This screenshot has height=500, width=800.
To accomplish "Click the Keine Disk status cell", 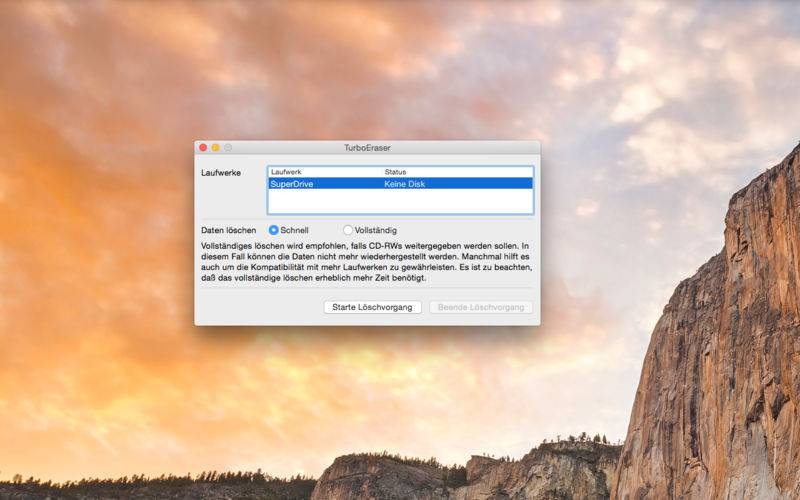I will tap(405, 184).
